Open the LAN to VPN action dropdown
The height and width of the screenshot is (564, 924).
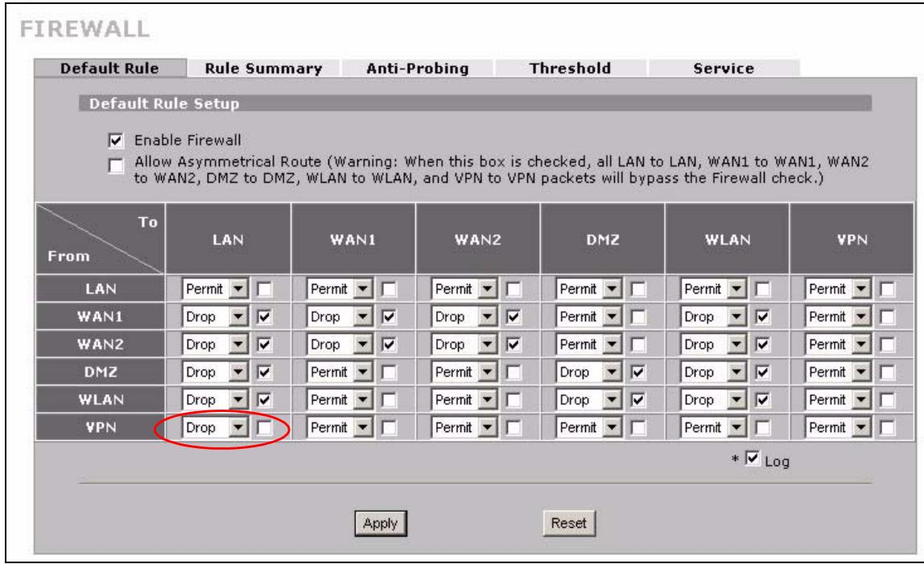click(x=838, y=289)
